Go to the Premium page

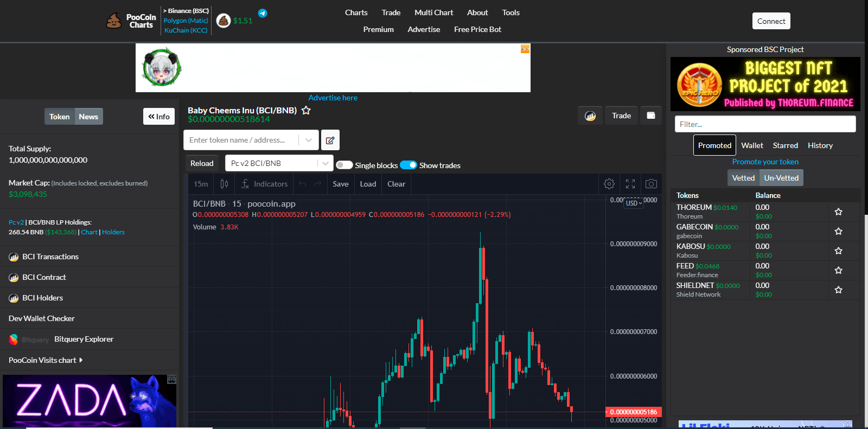379,29
